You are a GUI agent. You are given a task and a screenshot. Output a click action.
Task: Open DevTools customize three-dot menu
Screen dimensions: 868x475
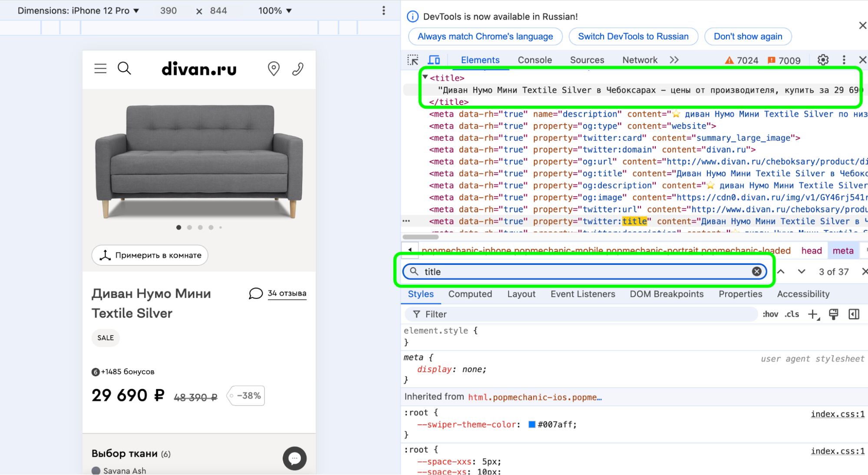(x=844, y=60)
